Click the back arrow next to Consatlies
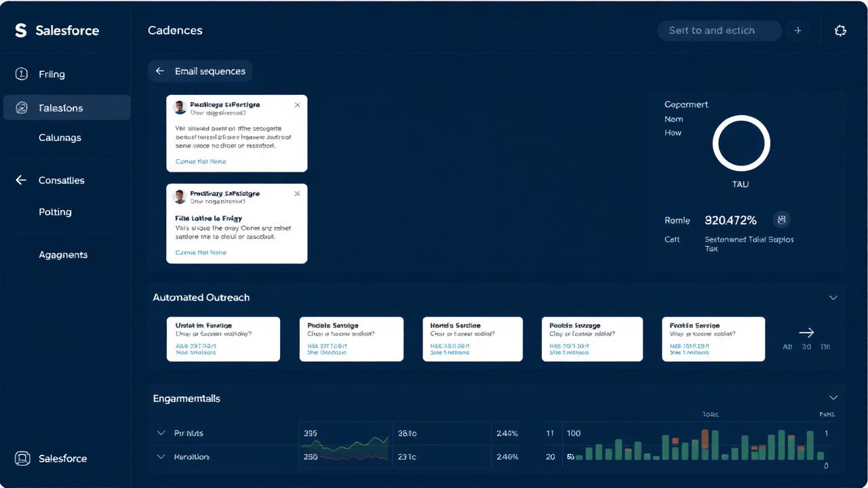This screenshot has height=488, width=868. (x=20, y=180)
